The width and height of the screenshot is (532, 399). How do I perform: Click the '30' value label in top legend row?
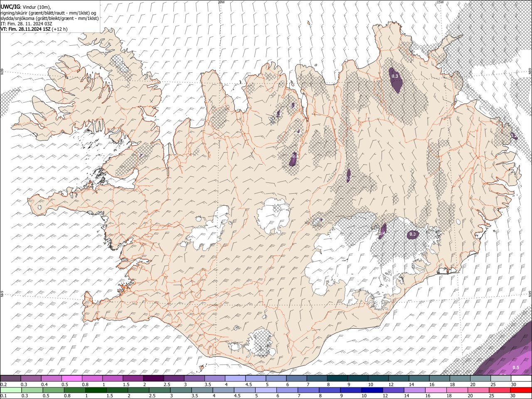[x=514, y=384]
